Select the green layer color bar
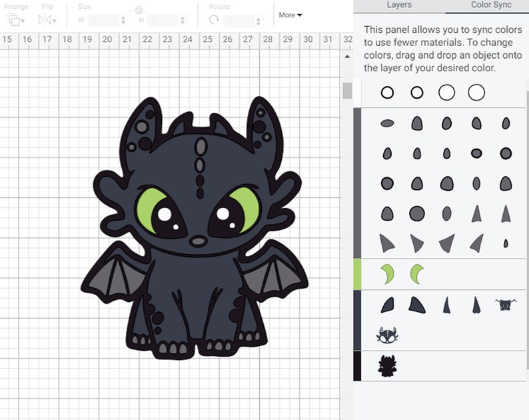The height and width of the screenshot is (420, 529). 357,274
